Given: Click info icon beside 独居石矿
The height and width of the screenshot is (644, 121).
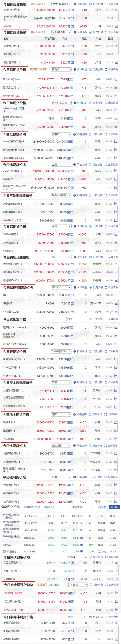Looking at the screenshot, I should pyautogui.click(x=14, y=431).
